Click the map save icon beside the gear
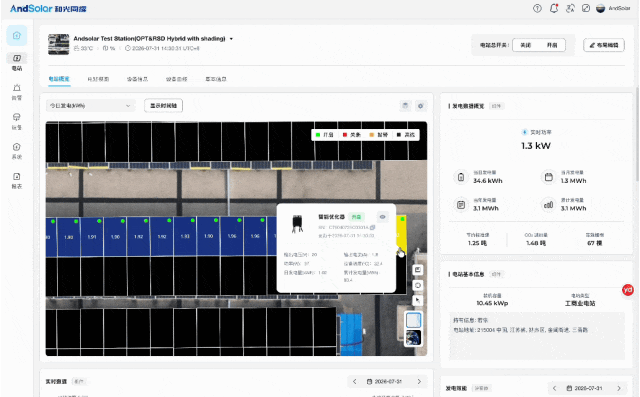 pyautogui.click(x=405, y=106)
